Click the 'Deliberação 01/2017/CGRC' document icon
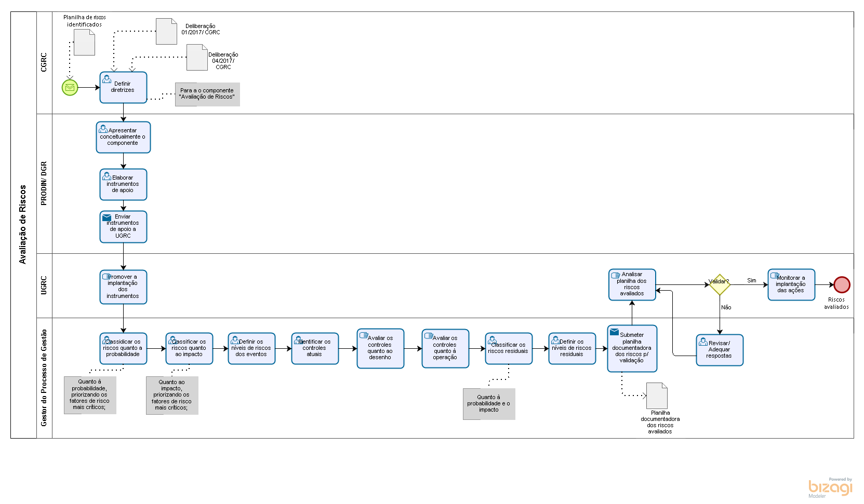 166,32
